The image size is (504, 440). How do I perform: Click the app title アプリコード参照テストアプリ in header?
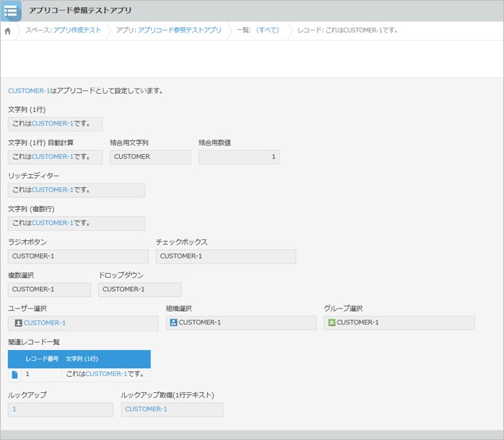click(x=81, y=10)
